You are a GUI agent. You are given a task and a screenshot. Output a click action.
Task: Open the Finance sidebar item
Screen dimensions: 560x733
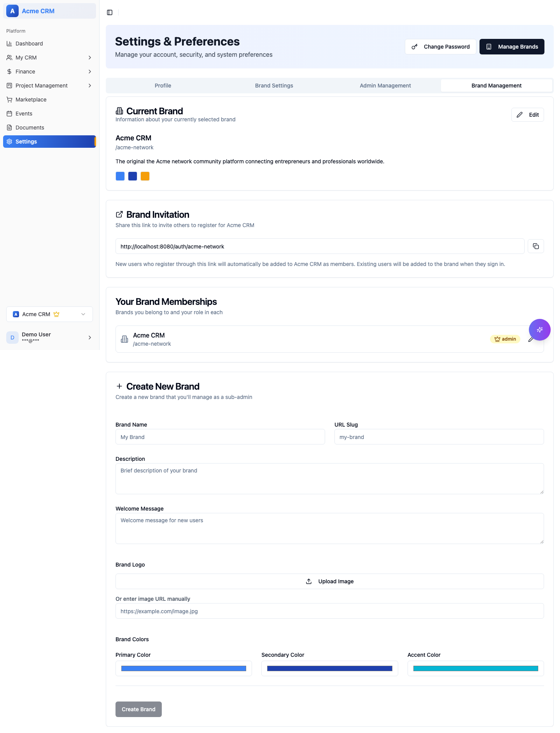49,72
